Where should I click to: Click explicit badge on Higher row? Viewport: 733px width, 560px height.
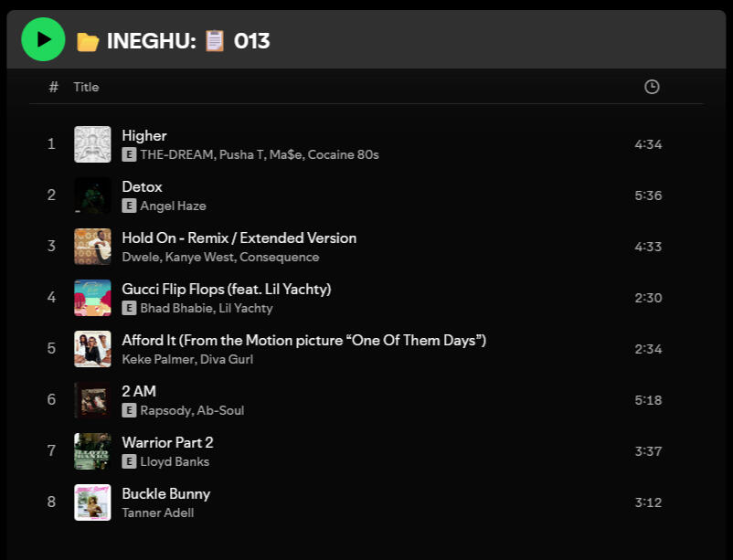tap(129, 154)
